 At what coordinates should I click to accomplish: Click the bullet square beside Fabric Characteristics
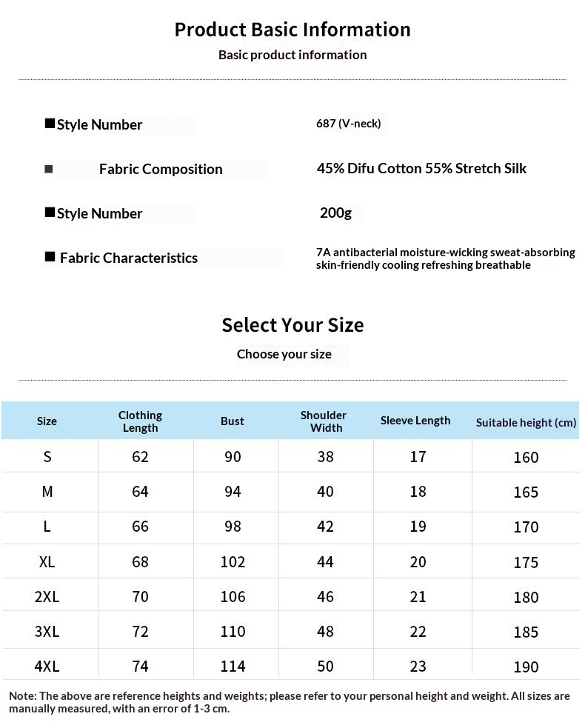[x=50, y=257]
